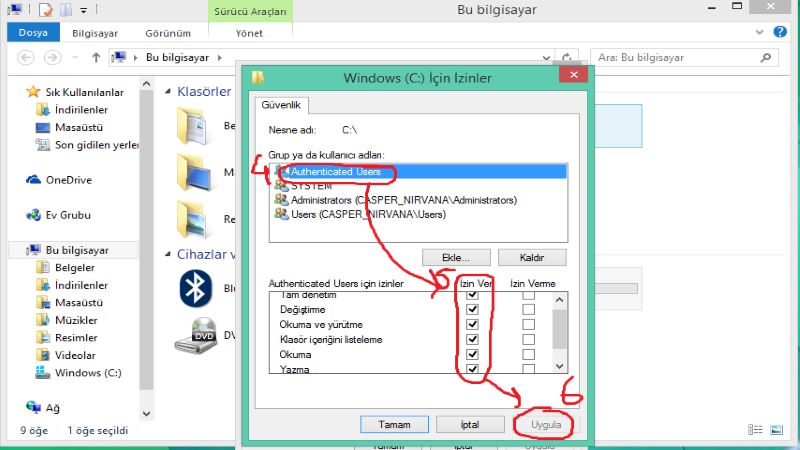Open the Yönet ribbon tab
Image resolution: width=800 pixels, height=450 pixels.
(249, 33)
